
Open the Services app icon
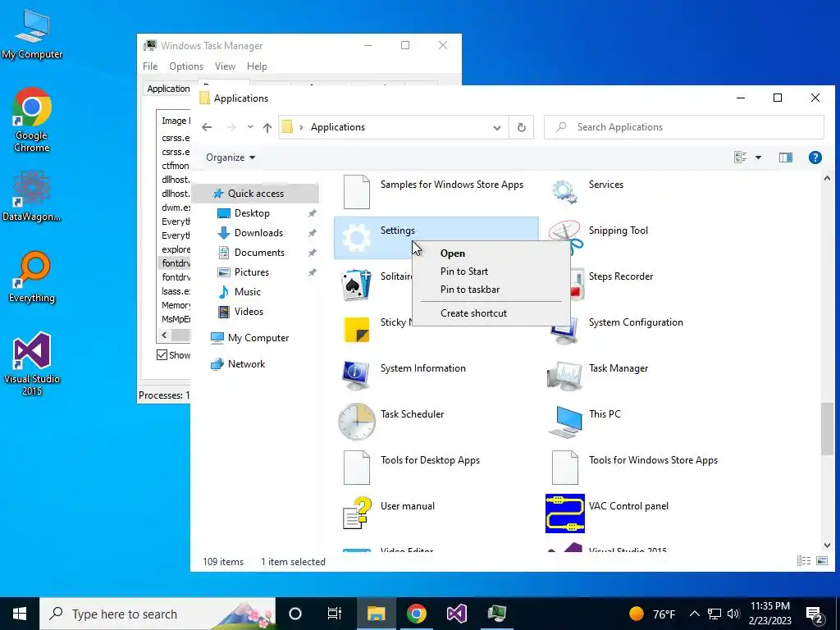click(564, 191)
